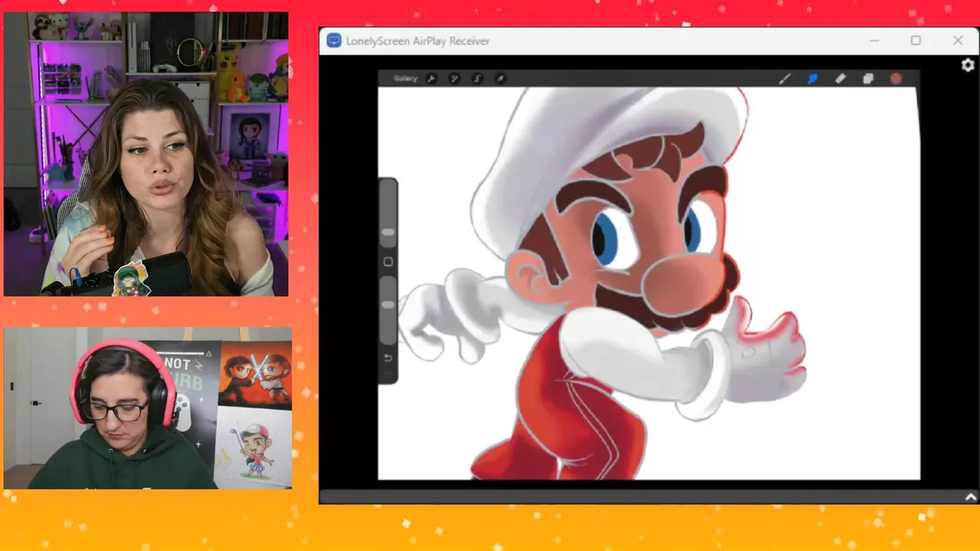Screen dimensions: 980x551
Task: Adjust the brush size slider
Action: 388,215
